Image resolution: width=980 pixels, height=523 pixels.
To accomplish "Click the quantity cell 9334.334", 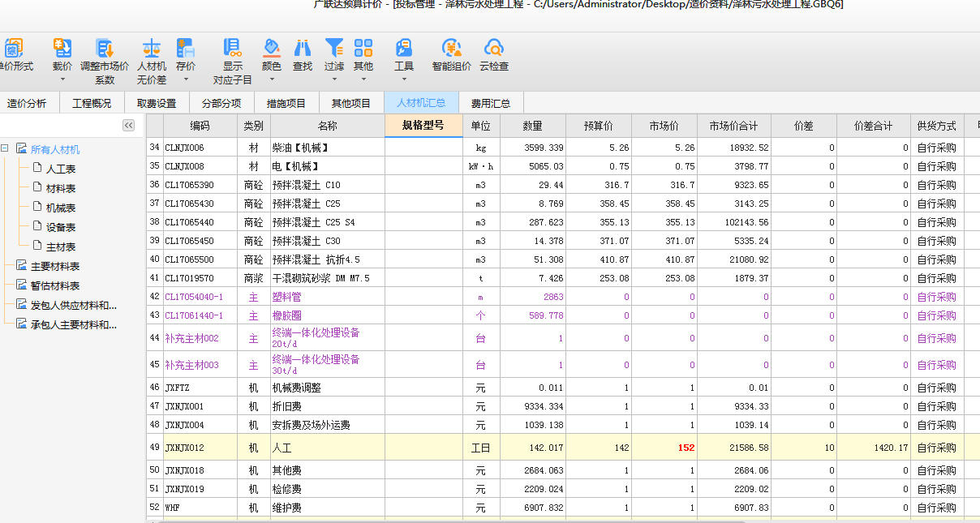I will point(532,406).
